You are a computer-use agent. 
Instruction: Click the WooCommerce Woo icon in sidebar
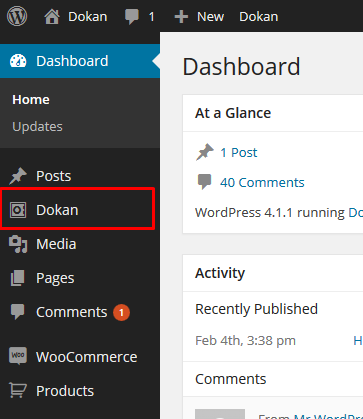18,356
